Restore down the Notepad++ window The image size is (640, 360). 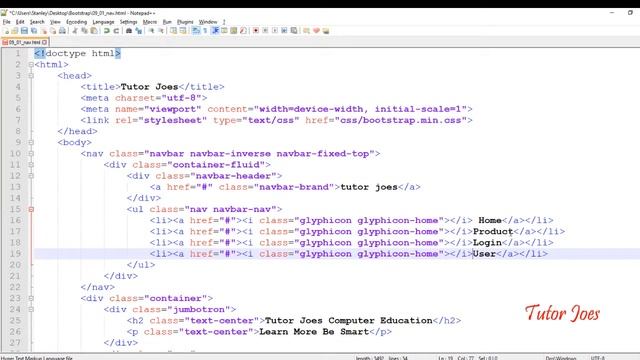[630, 13]
